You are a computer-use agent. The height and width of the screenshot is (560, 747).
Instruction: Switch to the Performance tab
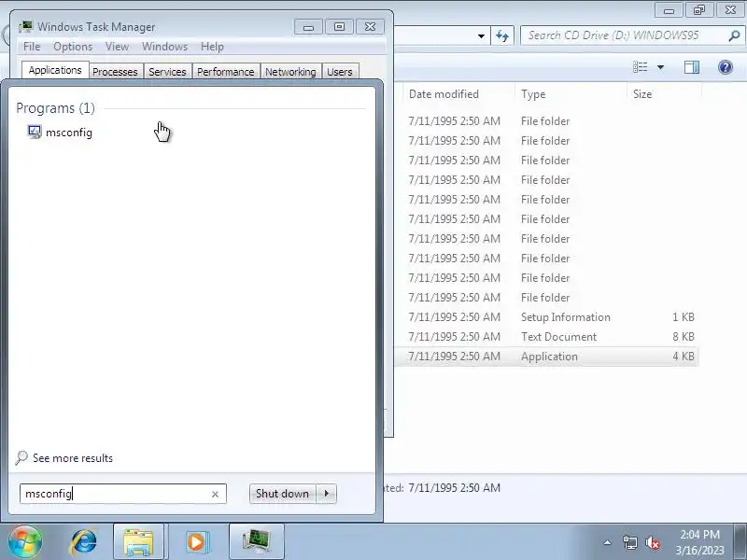[226, 72]
